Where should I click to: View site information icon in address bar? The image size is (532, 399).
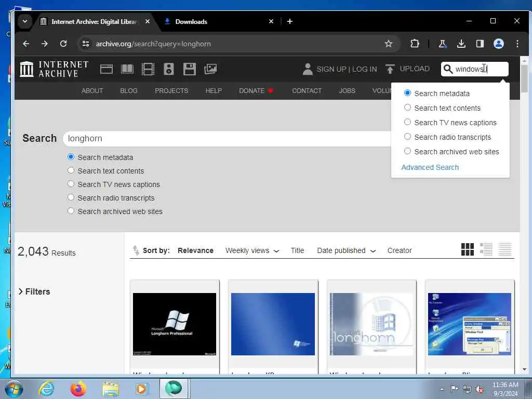coord(86,44)
